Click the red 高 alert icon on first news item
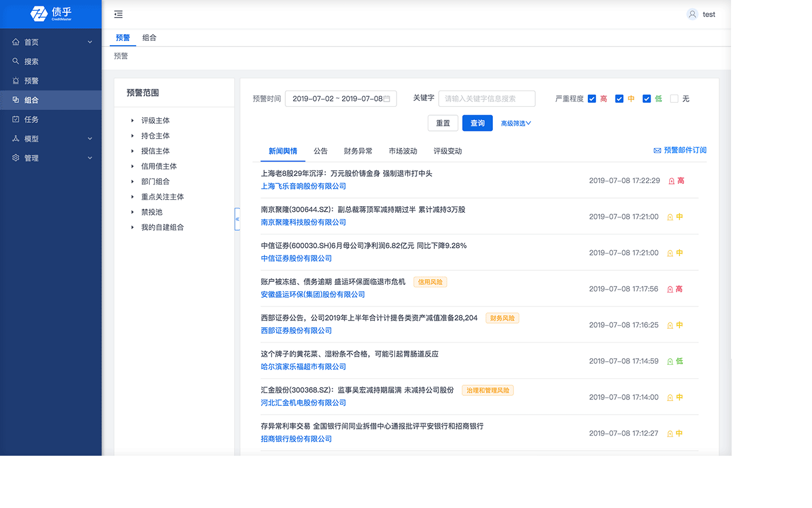 click(x=672, y=181)
